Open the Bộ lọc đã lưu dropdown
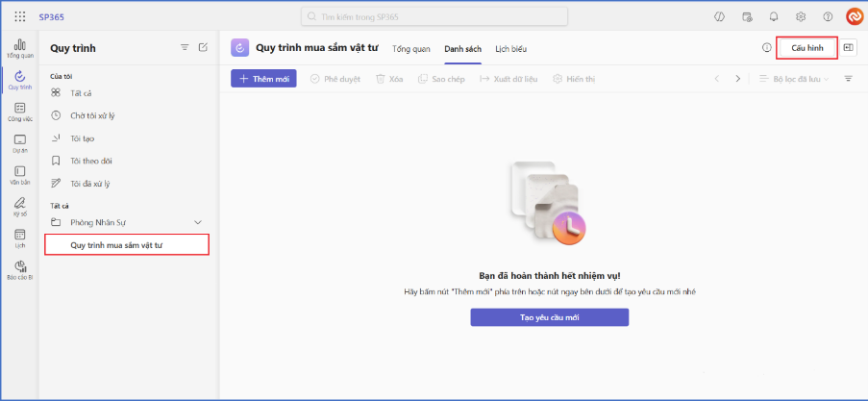868x401 pixels. pyautogui.click(x=801, y=79)
